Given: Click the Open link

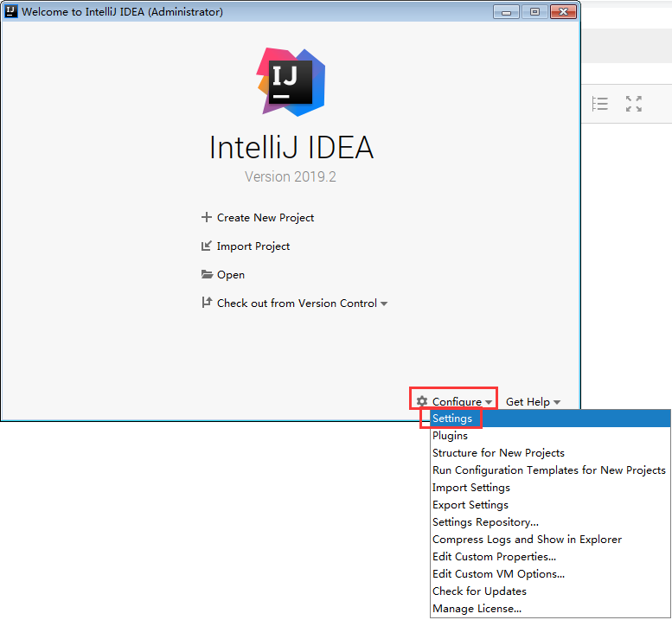Looking at the screenshot, I should pos(231,275).
